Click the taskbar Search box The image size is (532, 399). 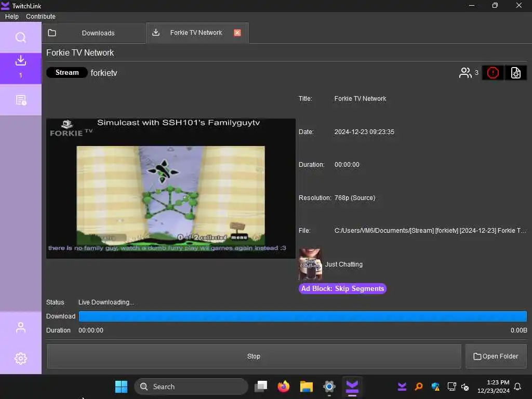click(x=191, y=387)
